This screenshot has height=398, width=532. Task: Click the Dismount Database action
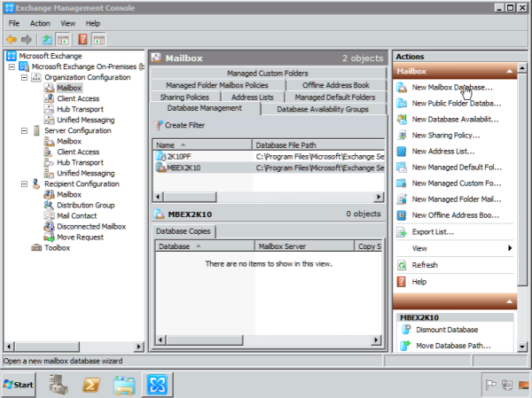click(x=447, y=330)
